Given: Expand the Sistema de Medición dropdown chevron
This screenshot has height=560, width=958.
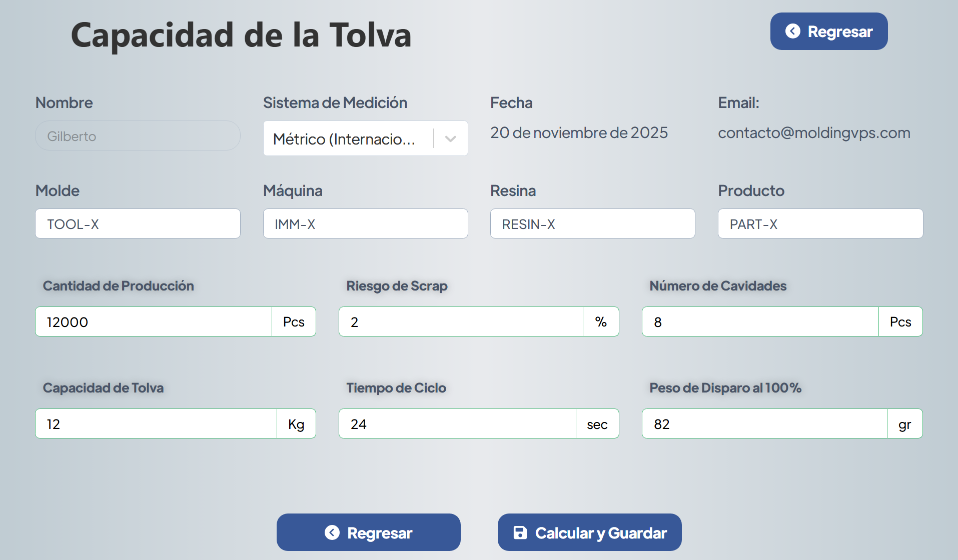Looking at the screenshot, I should point(451,138).
